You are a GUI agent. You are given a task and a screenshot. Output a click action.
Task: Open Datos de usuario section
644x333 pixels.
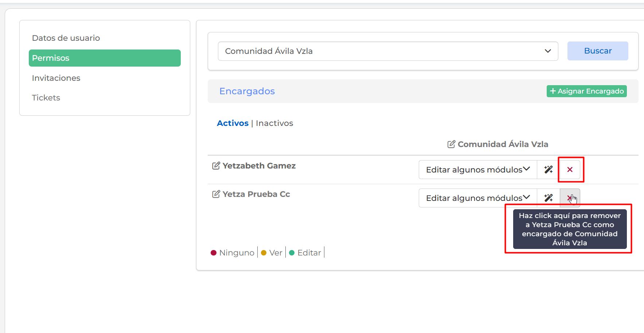coord(66,38)
